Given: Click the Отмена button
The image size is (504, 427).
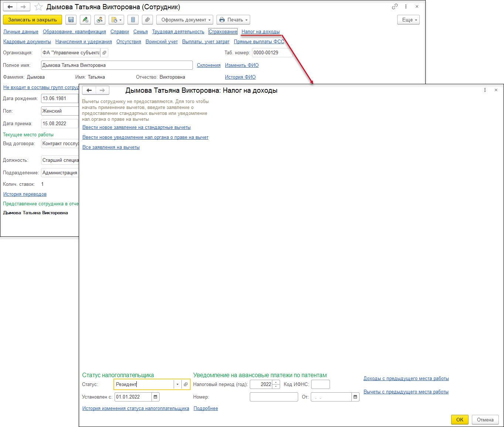Looking at the screenshot, I should (x=485, y=420).
